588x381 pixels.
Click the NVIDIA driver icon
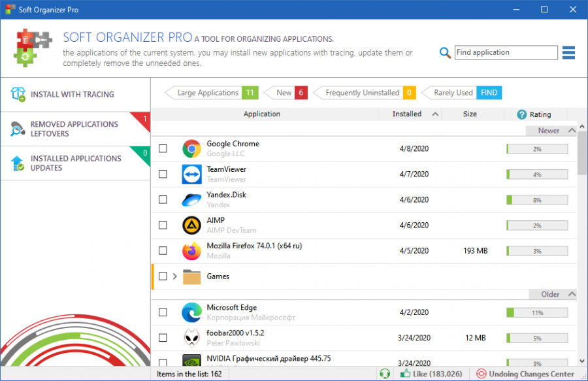click(x=191, y=360)
